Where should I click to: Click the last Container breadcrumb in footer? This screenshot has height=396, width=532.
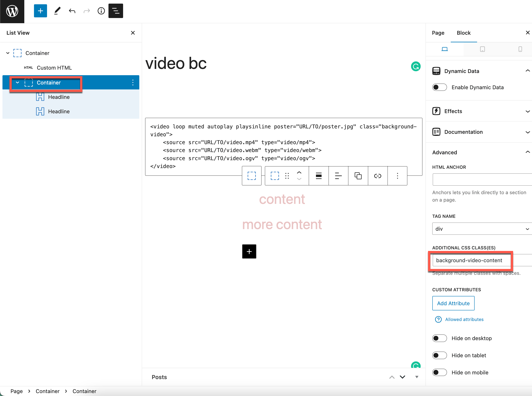[84, 391]
